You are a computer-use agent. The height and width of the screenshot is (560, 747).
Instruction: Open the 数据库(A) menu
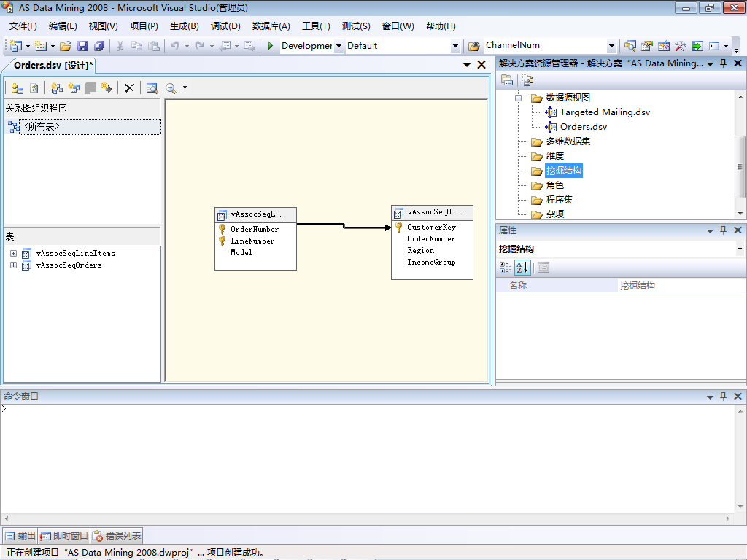pyautogui.click(x=271, y=26)
